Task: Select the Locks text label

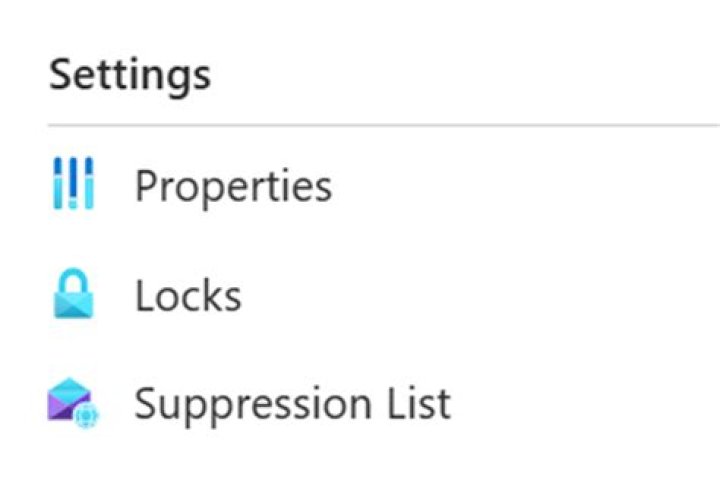Action: click(x=188, y=296)
